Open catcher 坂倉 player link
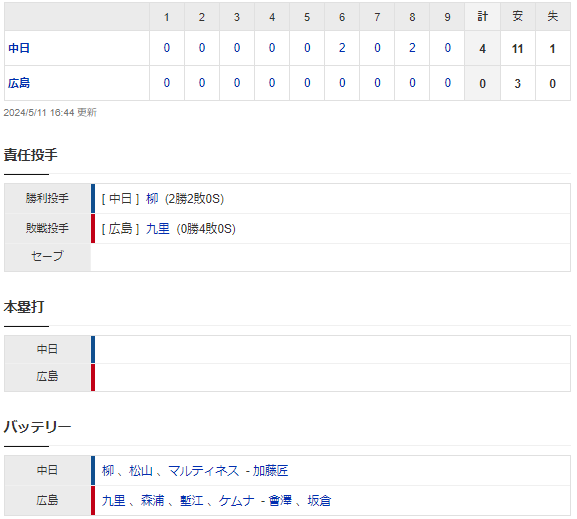This screenshot has height=519, width=577. 319,500
